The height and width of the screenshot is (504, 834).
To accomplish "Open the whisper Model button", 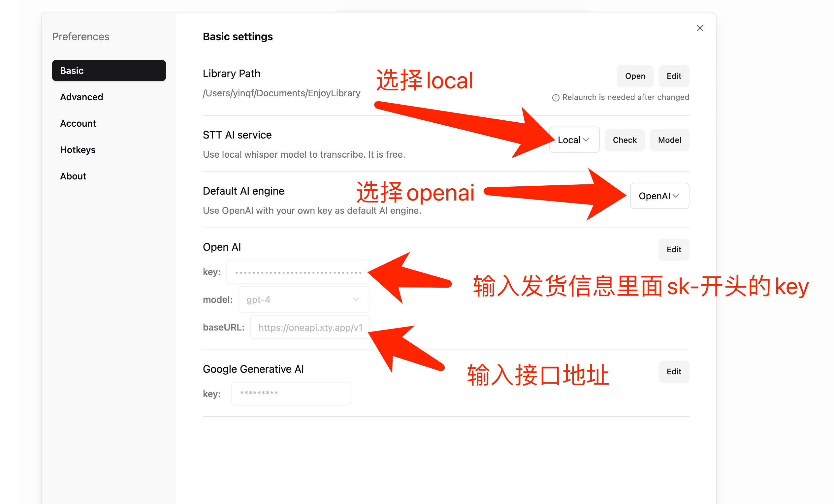I will pos(669,140).
